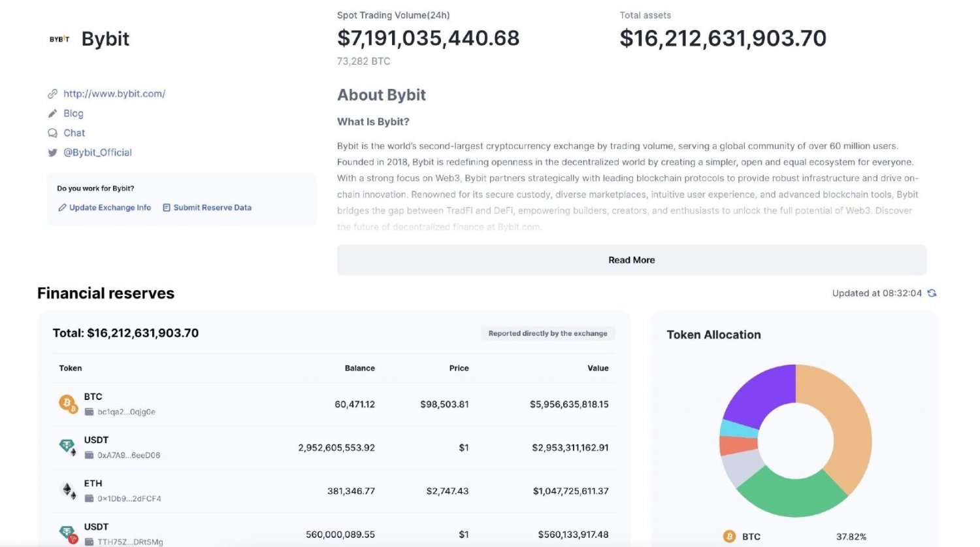
Task: Click the BTC icon in chart legend
Action: click(729, 537)
